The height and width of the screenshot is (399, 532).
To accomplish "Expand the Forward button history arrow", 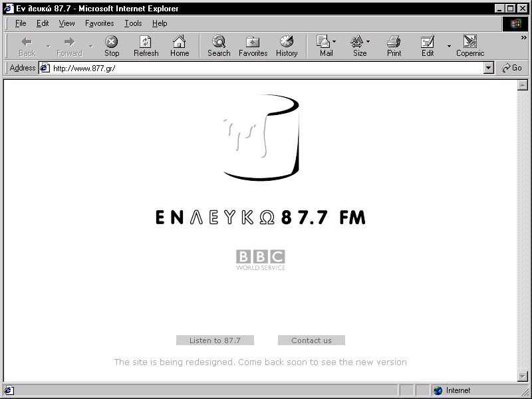I will (x=90, y=46).
